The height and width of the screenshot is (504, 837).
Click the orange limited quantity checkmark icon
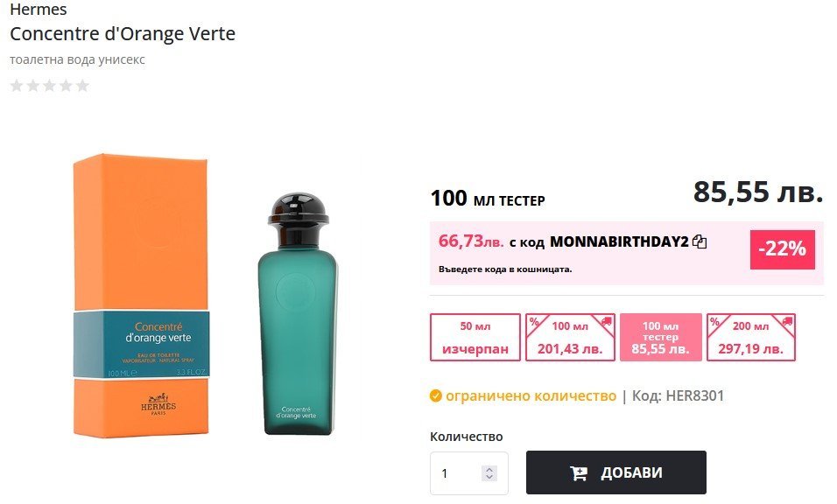[436, 396]
